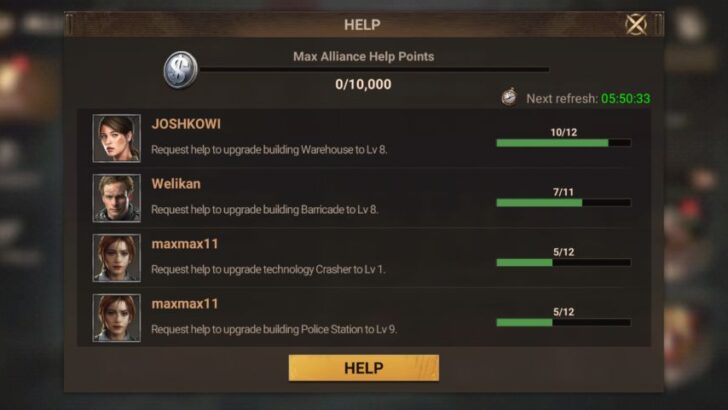Select the Warehouse to Lv 8 request text

point(269,150)
